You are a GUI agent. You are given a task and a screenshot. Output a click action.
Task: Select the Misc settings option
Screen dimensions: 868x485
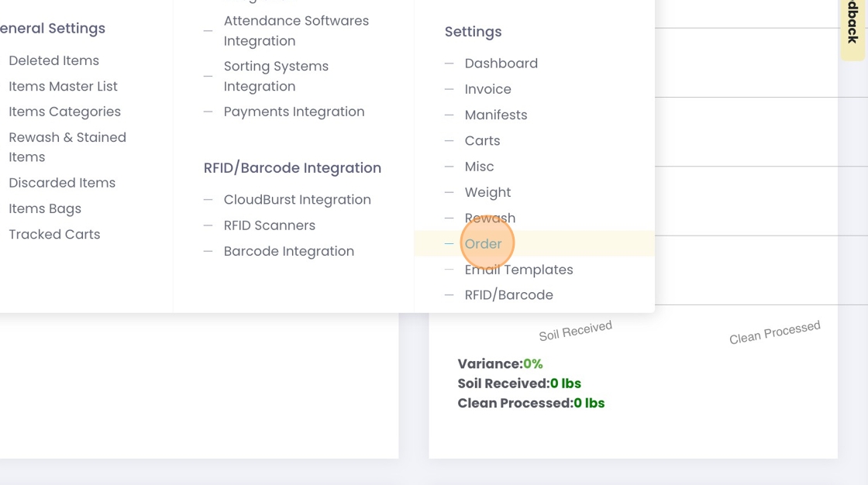[x=479, y=167]
